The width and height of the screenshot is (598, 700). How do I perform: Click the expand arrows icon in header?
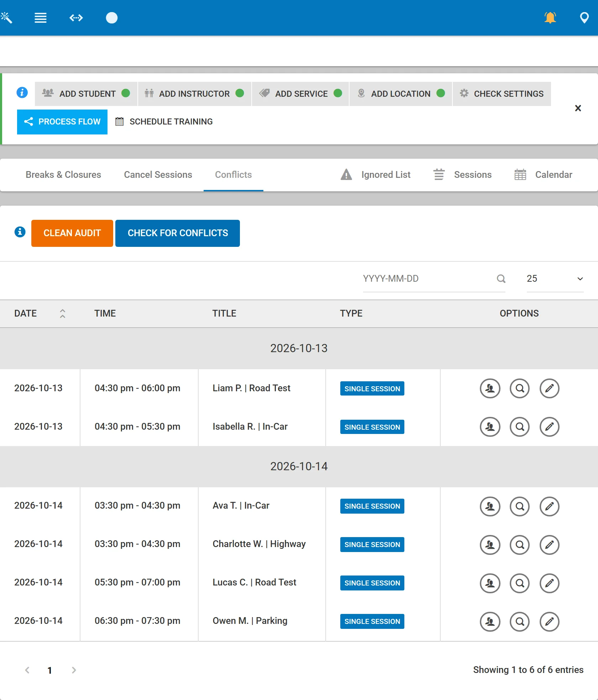[x=76, y=18]
